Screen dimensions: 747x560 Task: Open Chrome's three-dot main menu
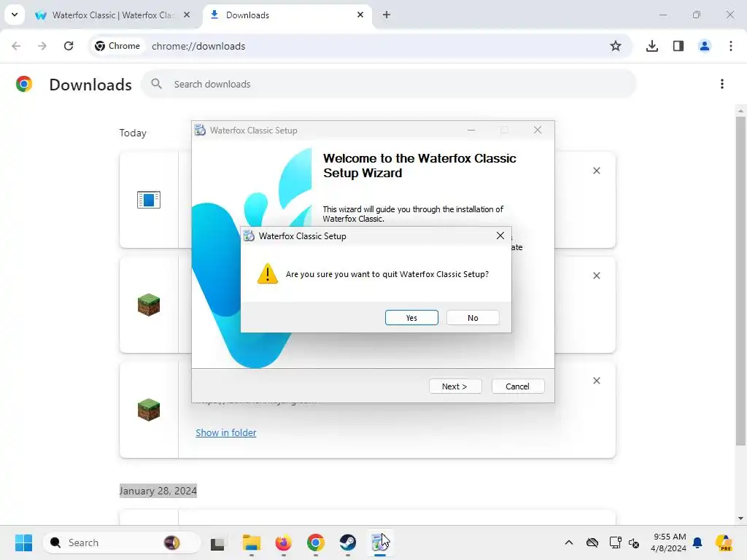coord(731,46)
